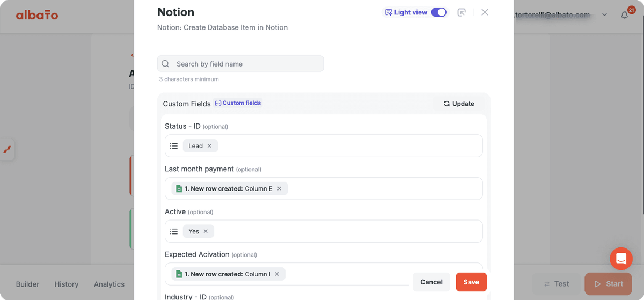Click inside the Status - ID field
The width and height of the screenshot is (644, 300).
324,146
